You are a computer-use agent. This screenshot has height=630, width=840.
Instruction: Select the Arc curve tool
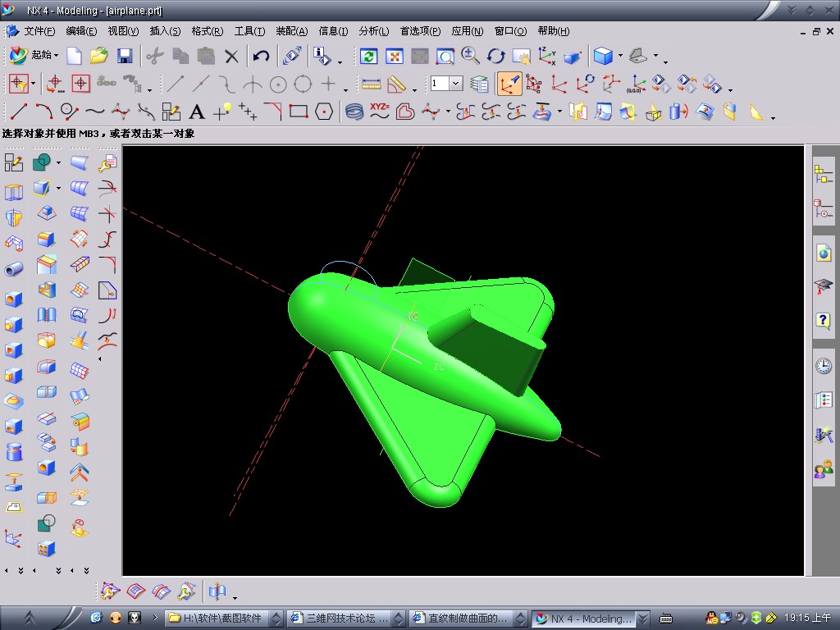[x=44, y=112]
